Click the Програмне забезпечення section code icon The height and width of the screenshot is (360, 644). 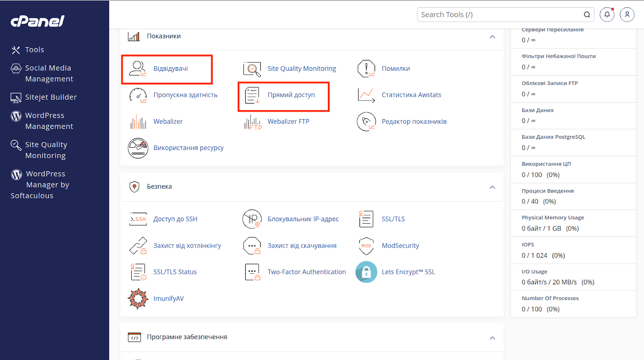(x=134, y=337)
